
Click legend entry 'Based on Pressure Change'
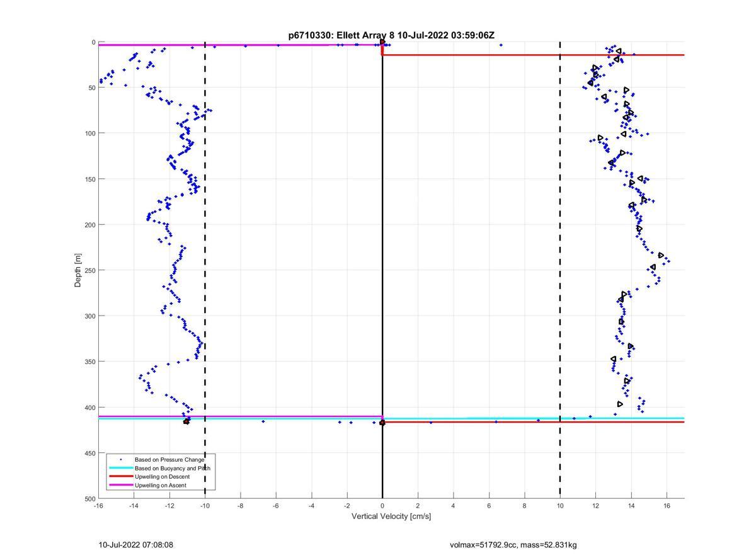pos(169,460)
